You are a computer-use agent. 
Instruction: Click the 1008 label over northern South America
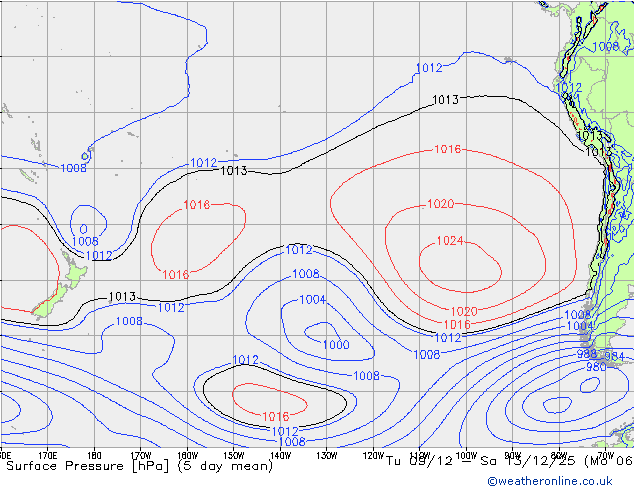[x=606, y=47]
